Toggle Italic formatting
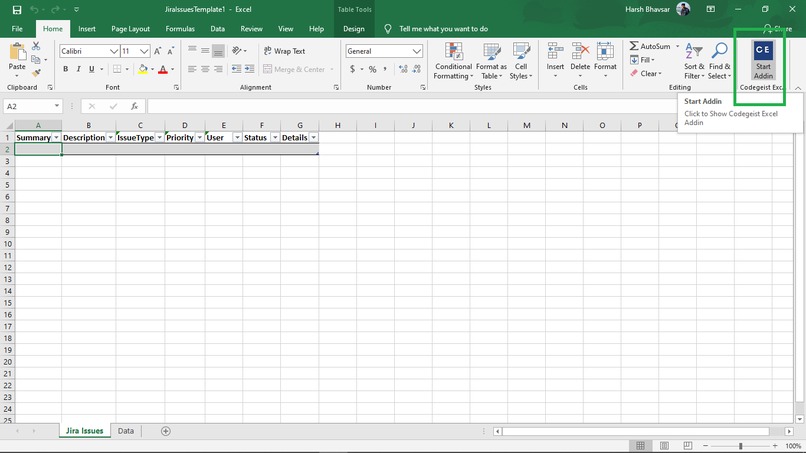 (x=78, y=69)
